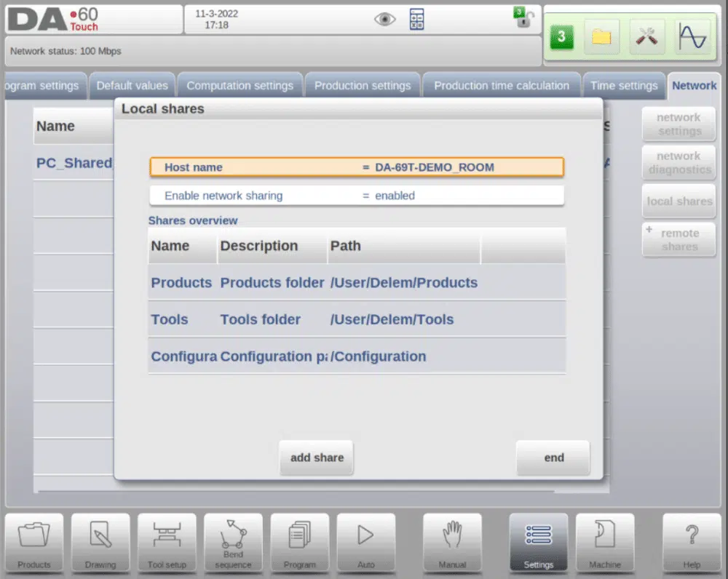Screen dimensions: 728x579
Task: Click the Description column header
Action: point(272,246)
